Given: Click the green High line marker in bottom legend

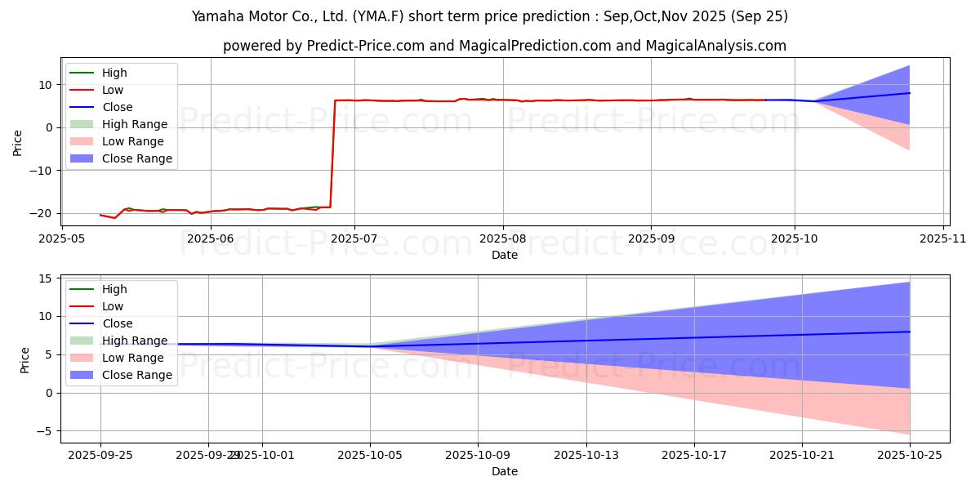Looking at the screenshot, I should (x=82, y=290).
